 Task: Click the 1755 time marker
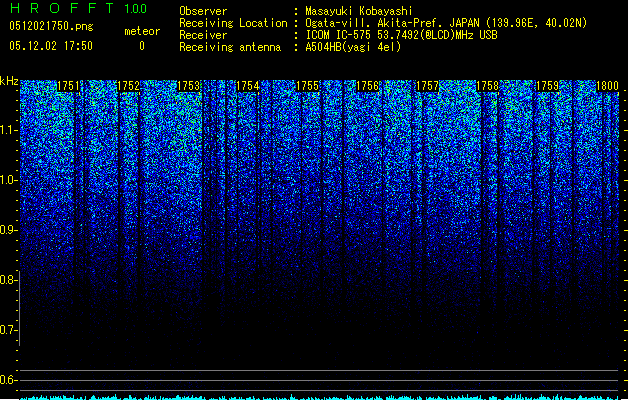(x=308, y=86)
